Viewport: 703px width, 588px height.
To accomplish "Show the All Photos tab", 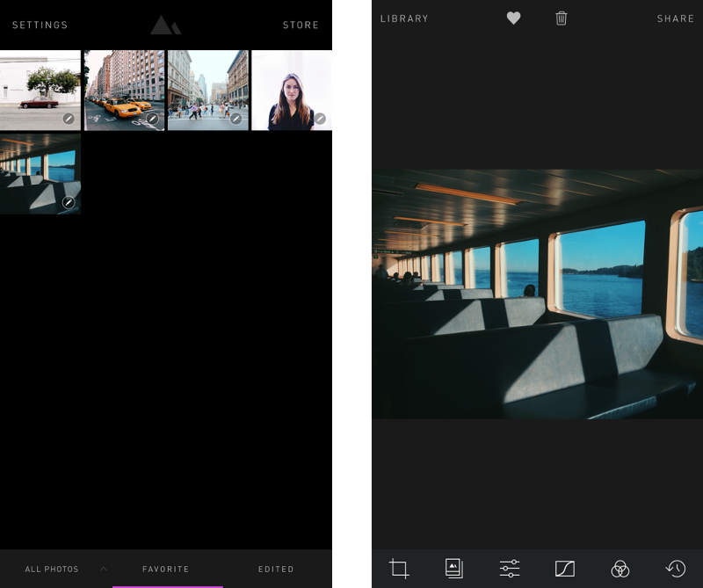I will tap(52, 570).
